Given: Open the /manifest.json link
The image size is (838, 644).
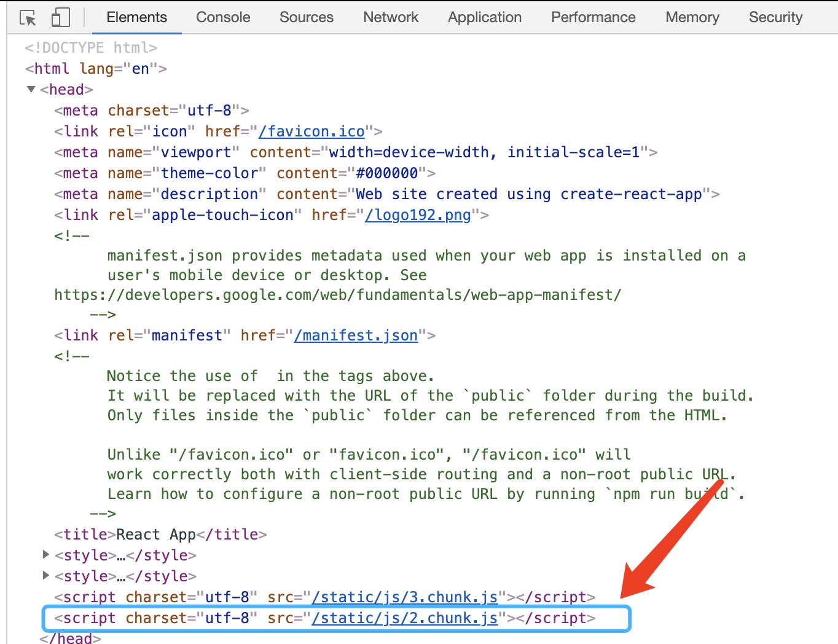Looking at the screenshot, I should point(356,336).
